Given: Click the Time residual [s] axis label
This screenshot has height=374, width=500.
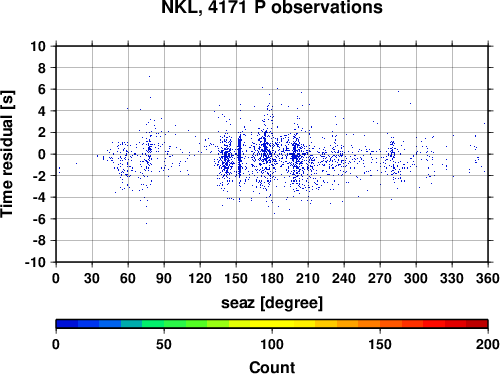Looking at the screenshot, I should click(7, 154).
